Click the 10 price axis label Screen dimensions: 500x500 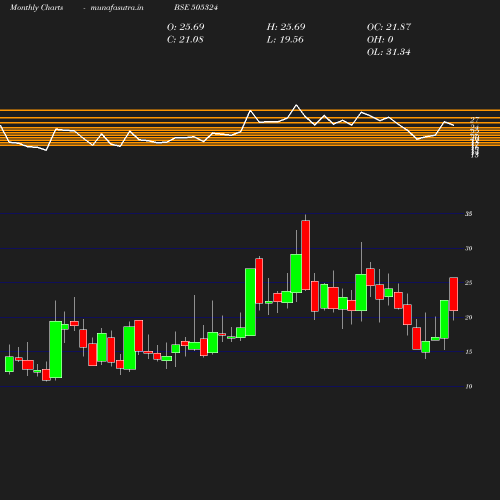coord(469,386)
